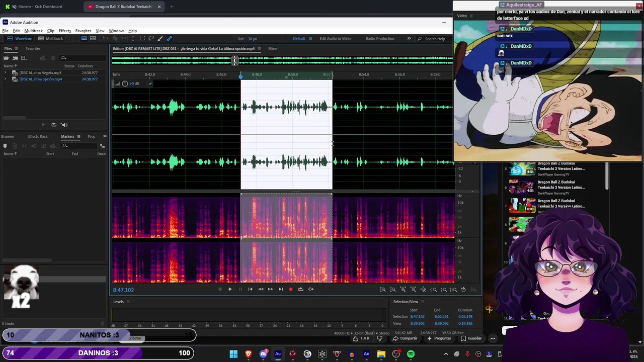This screenshot has height=362, width=644.
Task: Start recording with the red Record button
Action: [290, 289]
